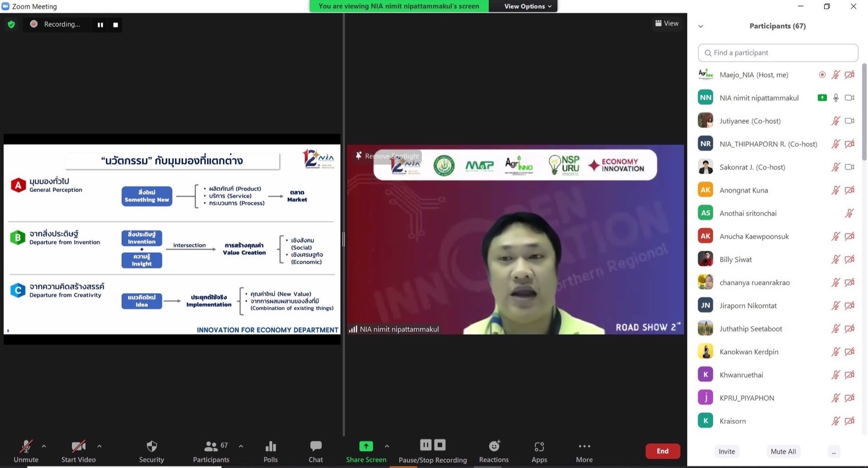Open the audio settings arrow beside Unmute
Image resolution: width=868 pixels, height=468 pixels.
tap(44, 446)
